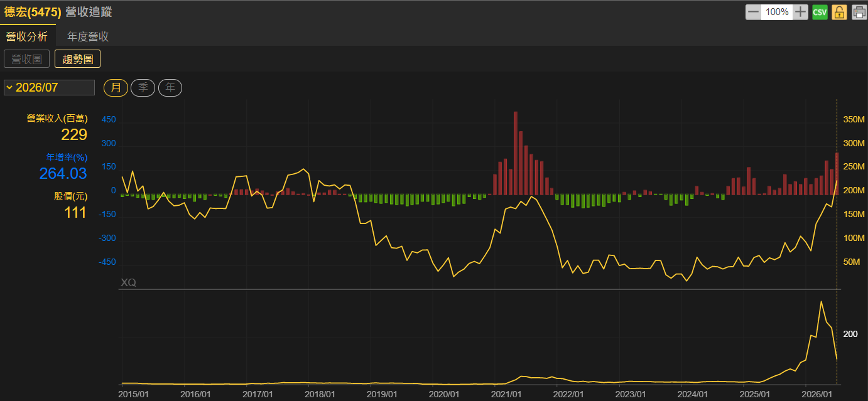Screen dimensions: 868x401
Task: Open the 2026/07 date dropdown
Action: 49,87
